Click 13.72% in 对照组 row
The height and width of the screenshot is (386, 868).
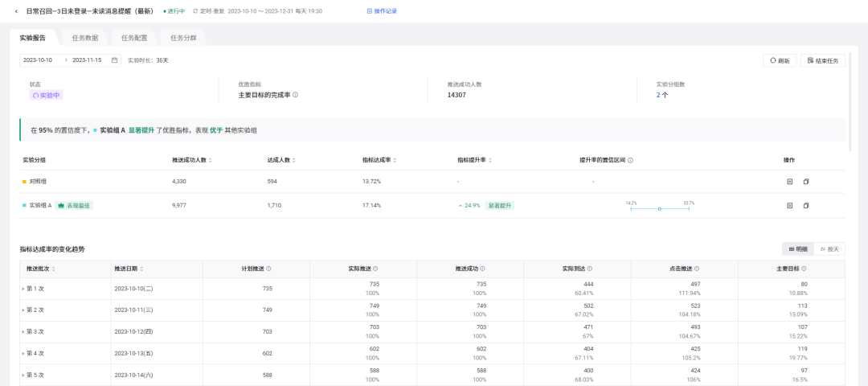[371, 181]
